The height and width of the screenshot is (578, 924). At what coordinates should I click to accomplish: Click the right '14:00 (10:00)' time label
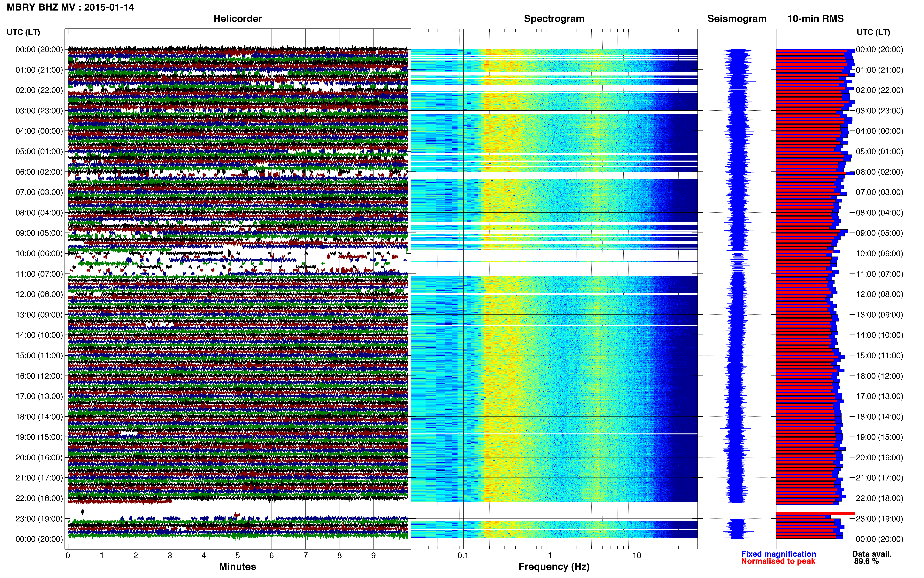[880, 335]
